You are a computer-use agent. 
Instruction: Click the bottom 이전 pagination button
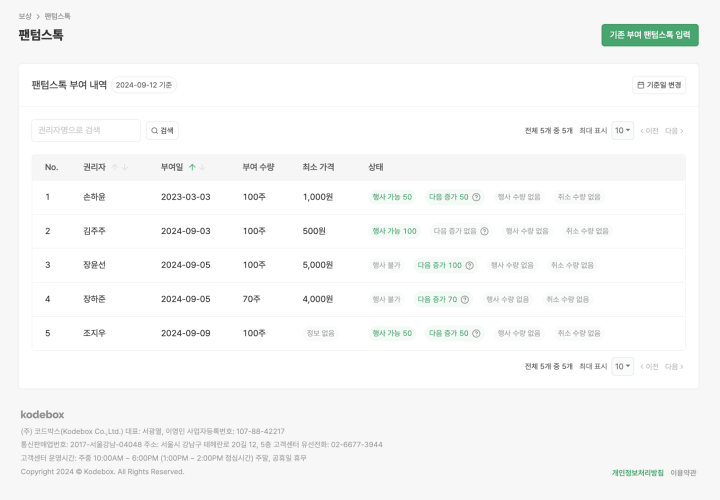[649, 366]
